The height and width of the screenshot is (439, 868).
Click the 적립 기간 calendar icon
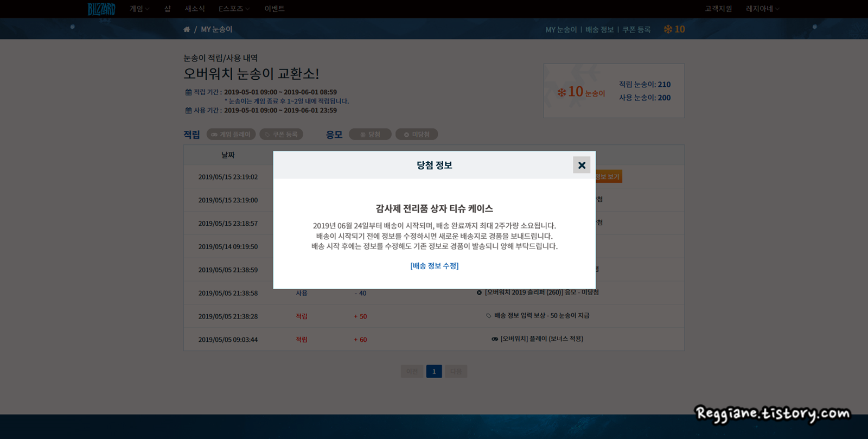(x=188, y=92)
